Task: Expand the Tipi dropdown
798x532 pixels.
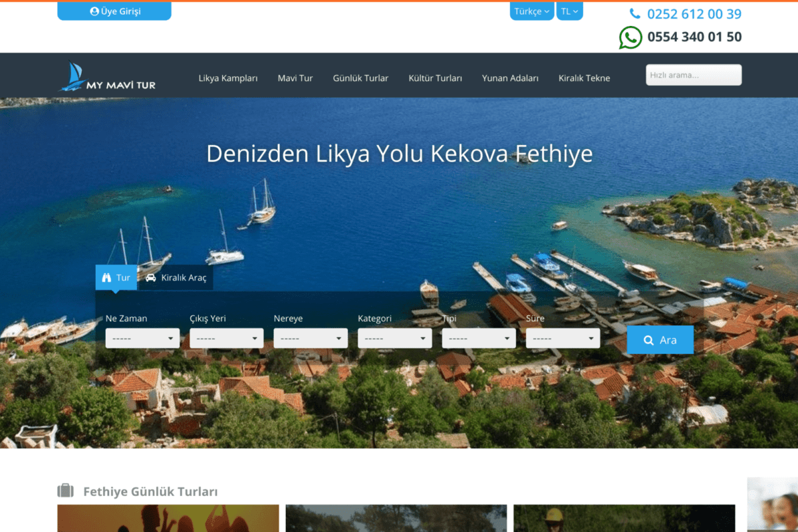Action: tap(479, 338)
